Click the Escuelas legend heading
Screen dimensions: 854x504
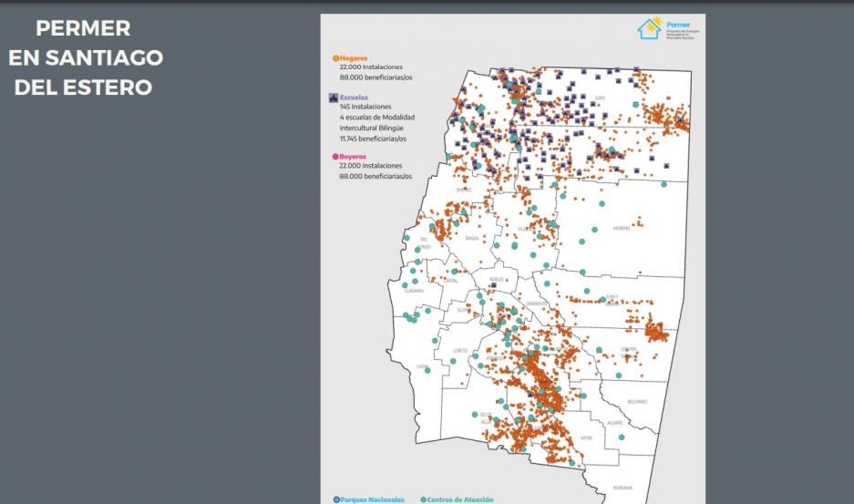click(355, 97)
